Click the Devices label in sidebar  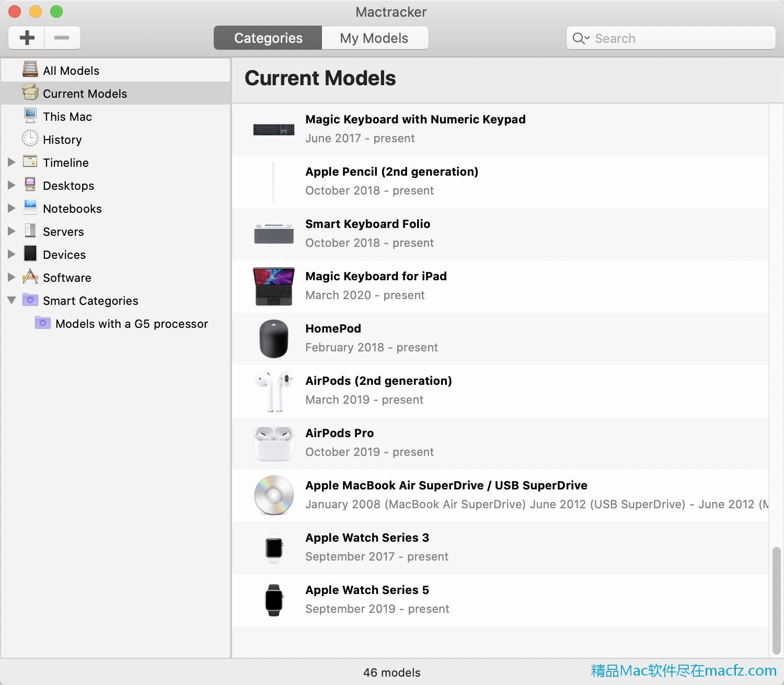pyautogui.click(x=64, y=255)
